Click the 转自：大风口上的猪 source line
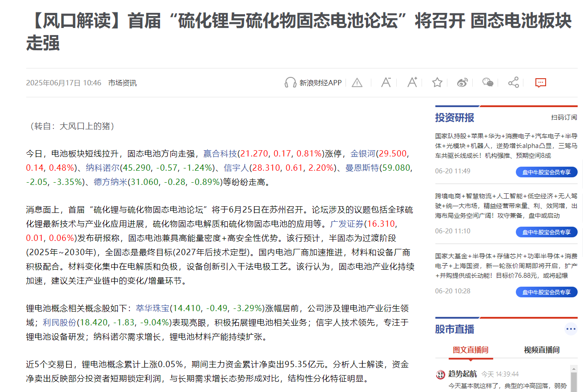Viewport: 583px width, 392px height. (72, 126)
